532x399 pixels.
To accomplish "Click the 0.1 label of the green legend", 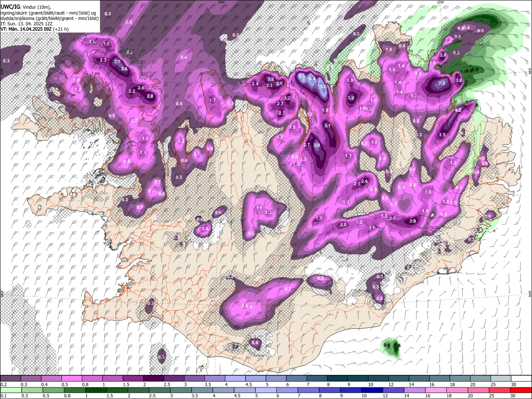I will 3,396.
